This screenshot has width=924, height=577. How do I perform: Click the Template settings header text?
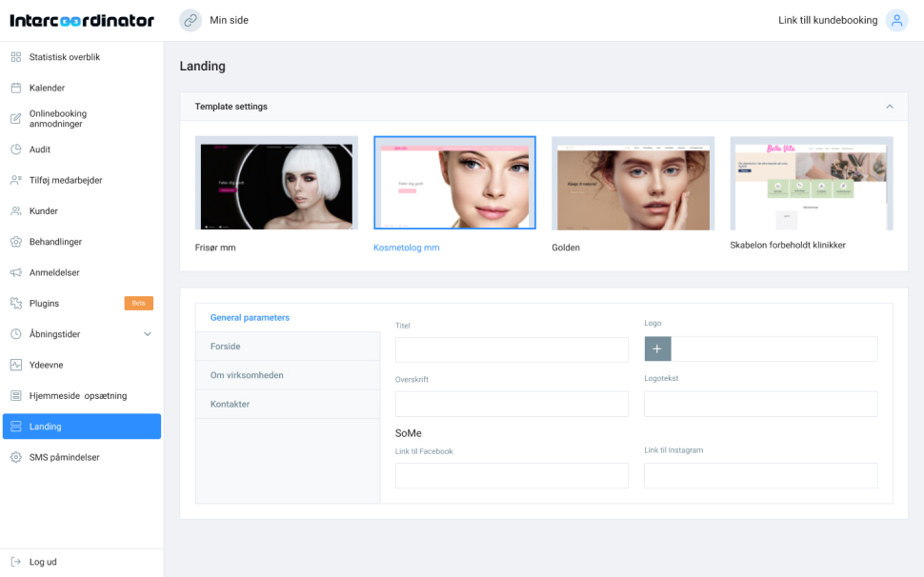231,107
